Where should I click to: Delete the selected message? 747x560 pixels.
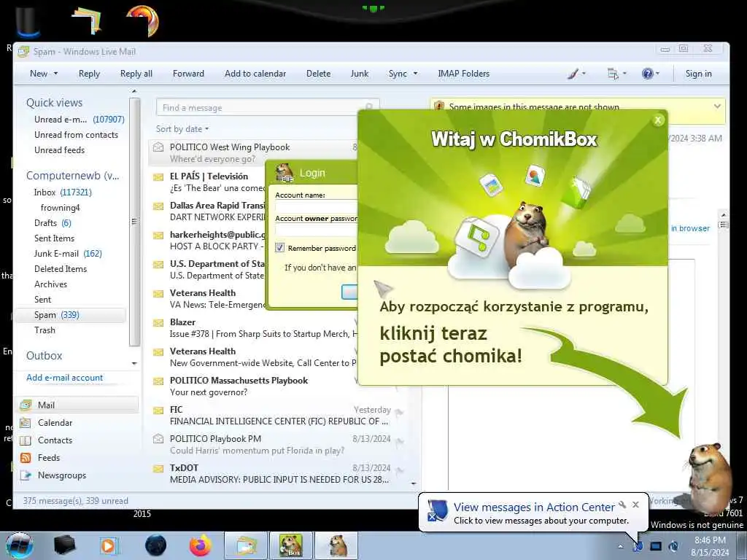click(x=318, y=74)
